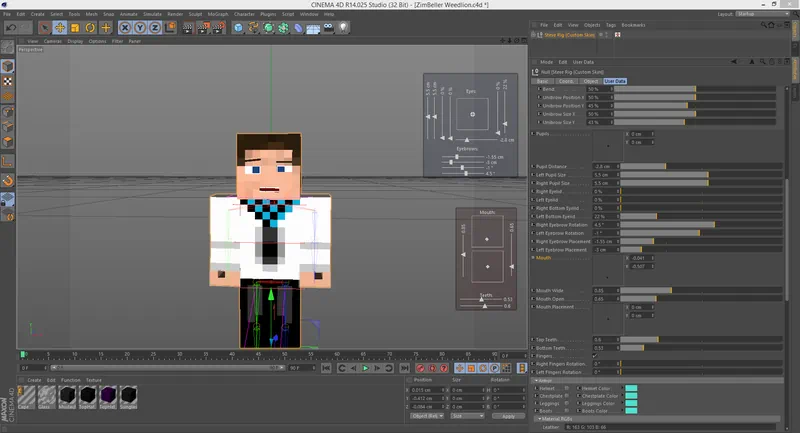This screenshot has width=800, height=433.
Task: Expand the Pupils parameter group
Action: [x=533, y=134]
